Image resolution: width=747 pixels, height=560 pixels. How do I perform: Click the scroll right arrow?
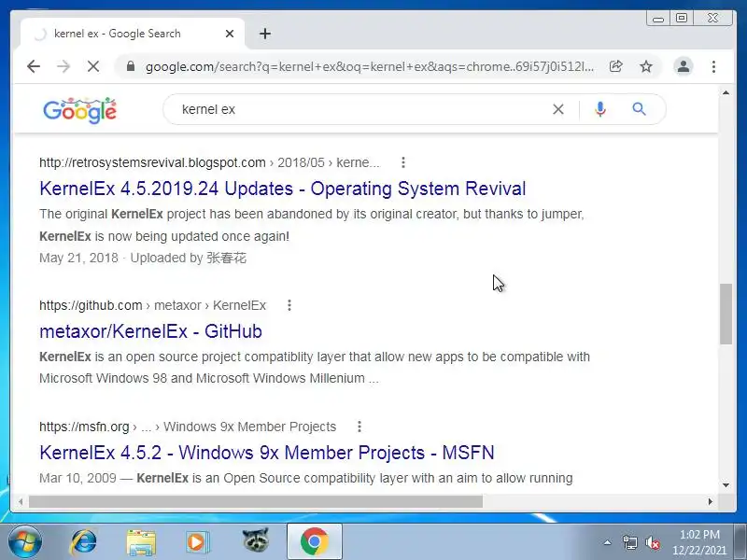(711, 501)
